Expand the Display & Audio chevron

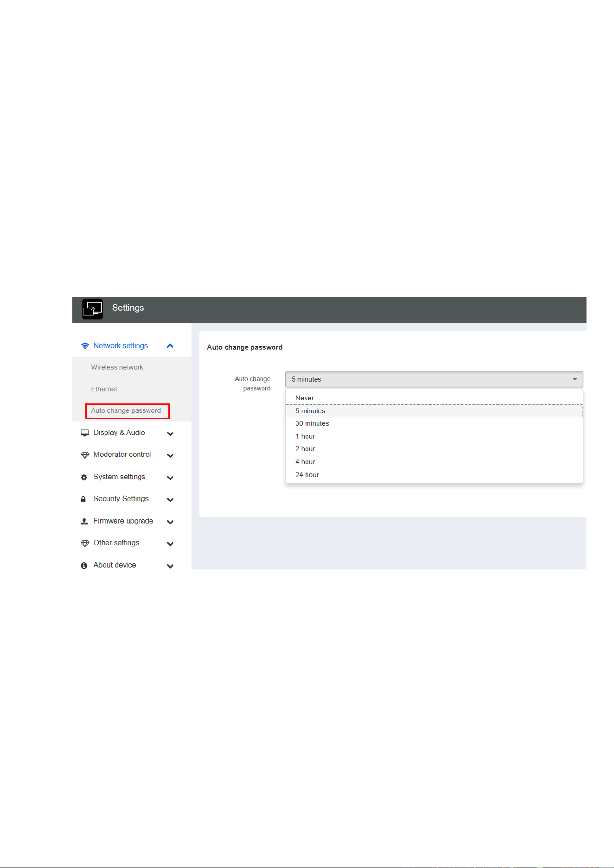tap(170, 434)
